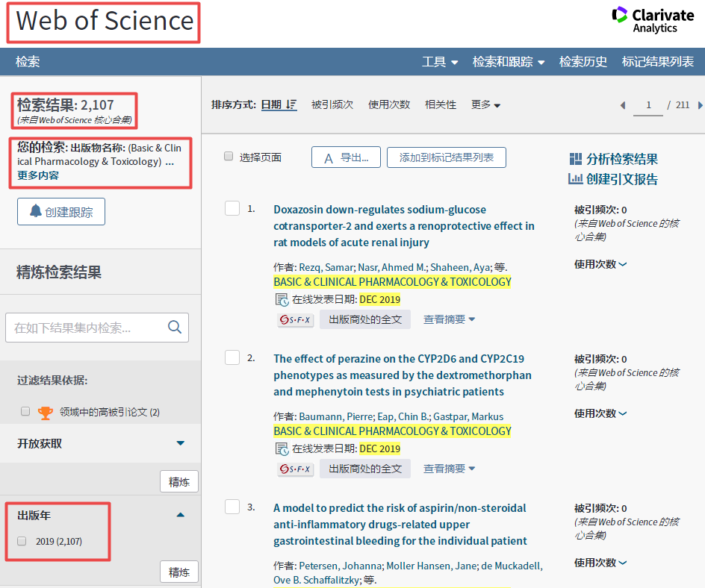Click the Clarivate Analytics logo

pyautogui.click(x=653, y=19)
